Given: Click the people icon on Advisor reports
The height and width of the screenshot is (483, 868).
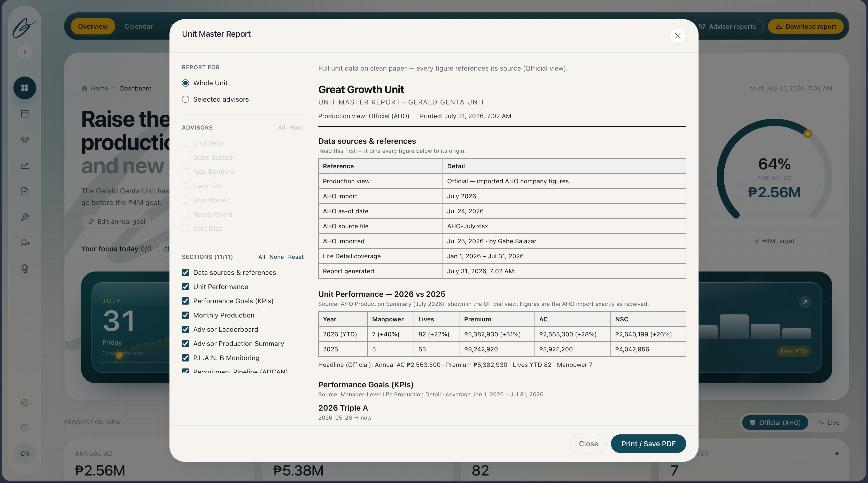Looking at the screenshot, I should coord(702,26).
